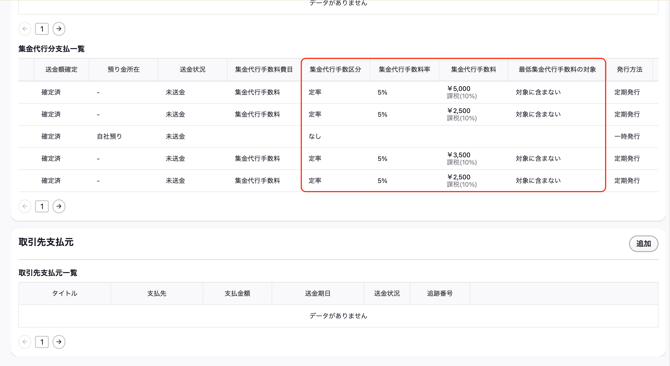Viewport: 670px width, 366px height.
Task: Click 送金状況 header in 集金代行分支払一覧 table
Action: 192,69
